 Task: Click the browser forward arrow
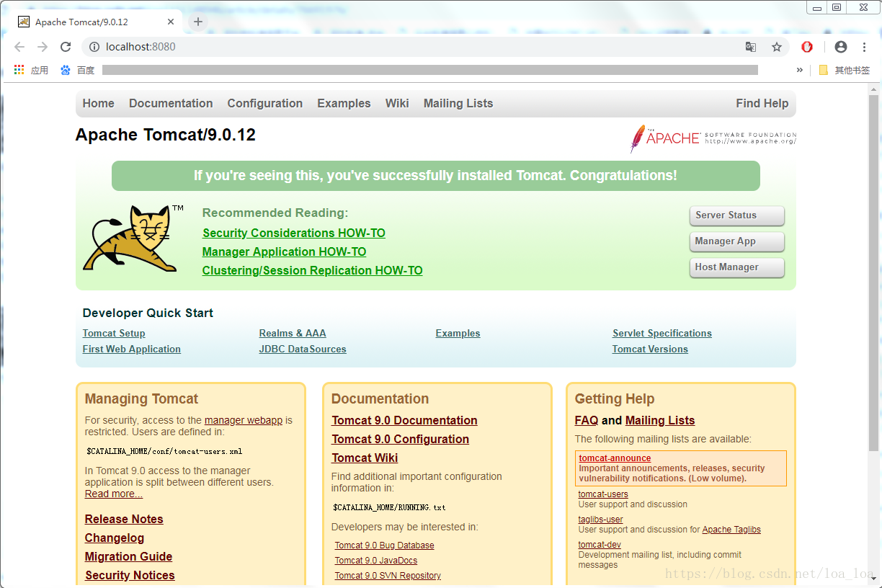pyautogui.click(x=43, y=47)
